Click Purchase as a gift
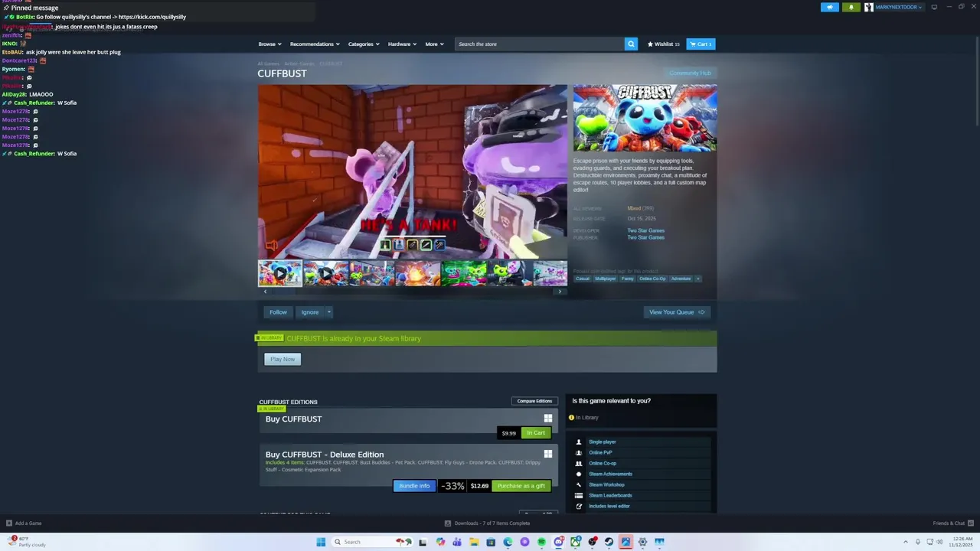The width and height of the screenshot is (980, 551). [521, 486]
